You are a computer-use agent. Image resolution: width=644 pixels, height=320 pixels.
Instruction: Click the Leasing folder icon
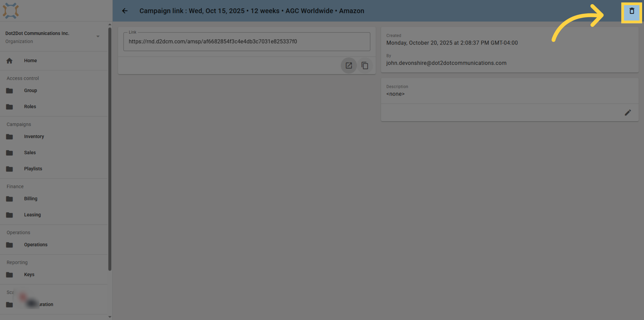pos(9,215)
